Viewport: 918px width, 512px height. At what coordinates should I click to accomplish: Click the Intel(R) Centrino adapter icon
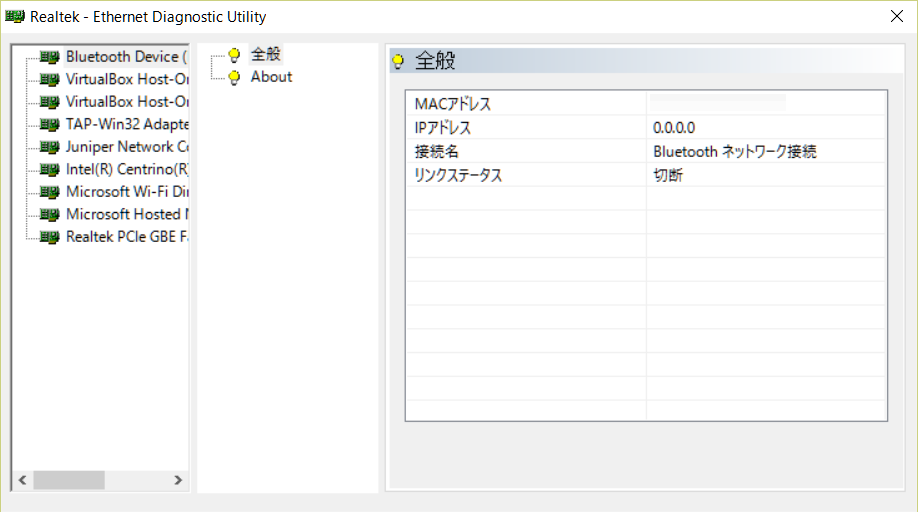pos(50,169)
